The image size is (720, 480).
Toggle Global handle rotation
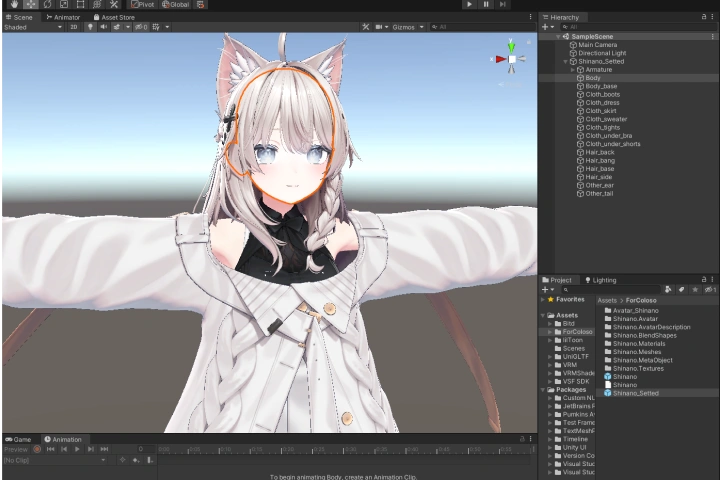176,4
